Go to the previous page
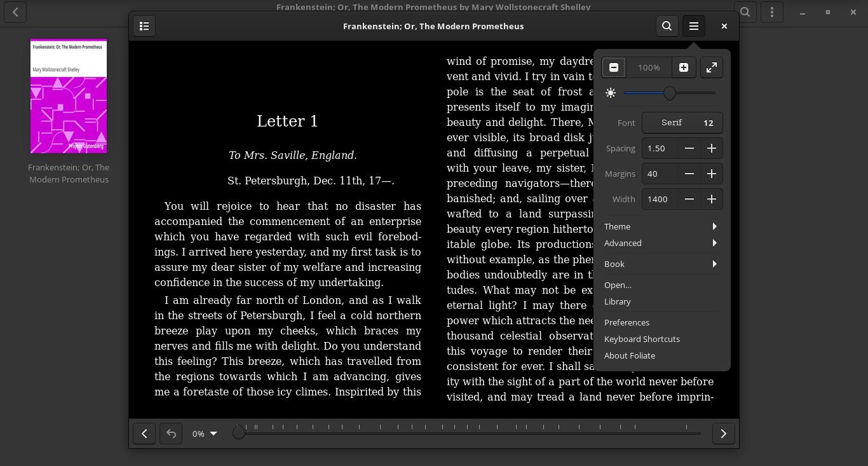The height and width of the screenshot is (466, 868). click(x=144, y=434)
